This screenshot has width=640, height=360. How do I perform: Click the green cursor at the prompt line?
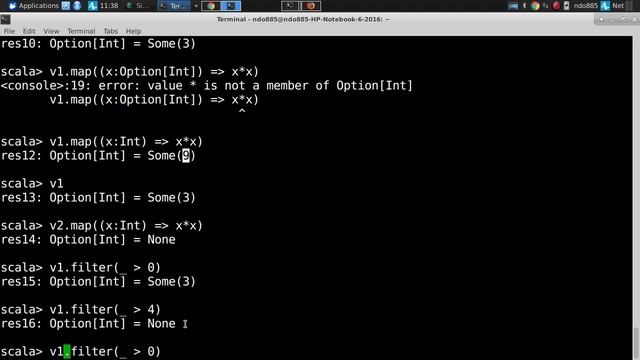click(x=67, y=351)
